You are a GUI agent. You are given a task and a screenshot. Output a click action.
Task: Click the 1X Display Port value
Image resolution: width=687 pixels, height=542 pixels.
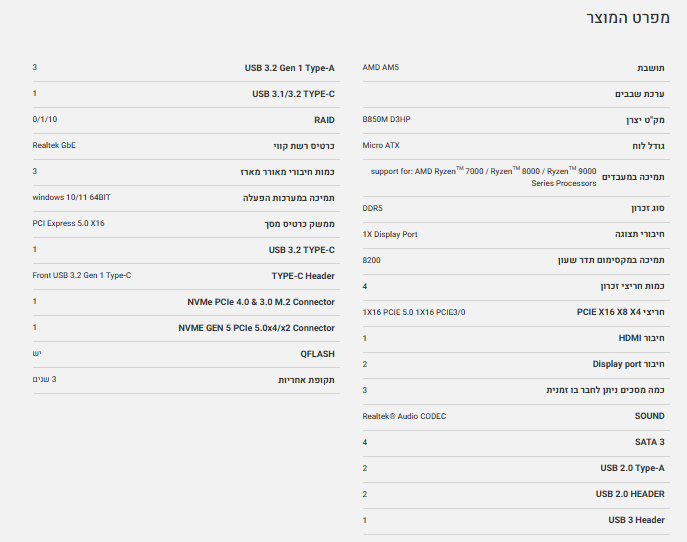(x=391, y=234)
